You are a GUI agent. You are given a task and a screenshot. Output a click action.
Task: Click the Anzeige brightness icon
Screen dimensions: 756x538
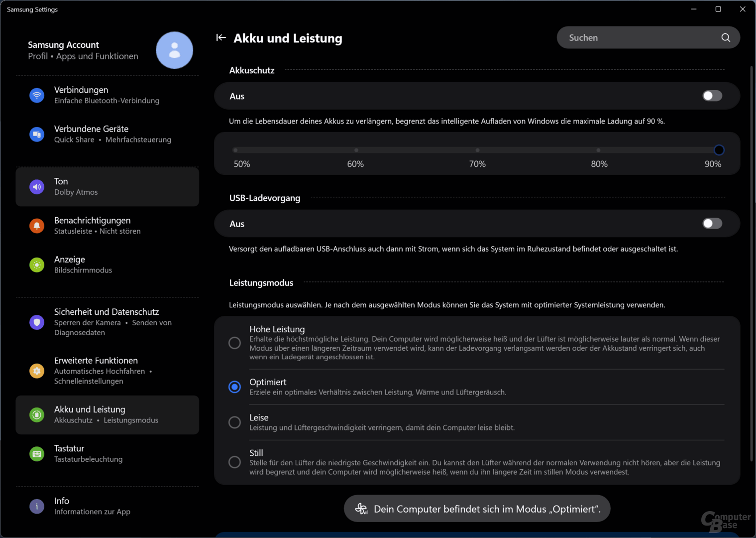click(x=37, y=265)
